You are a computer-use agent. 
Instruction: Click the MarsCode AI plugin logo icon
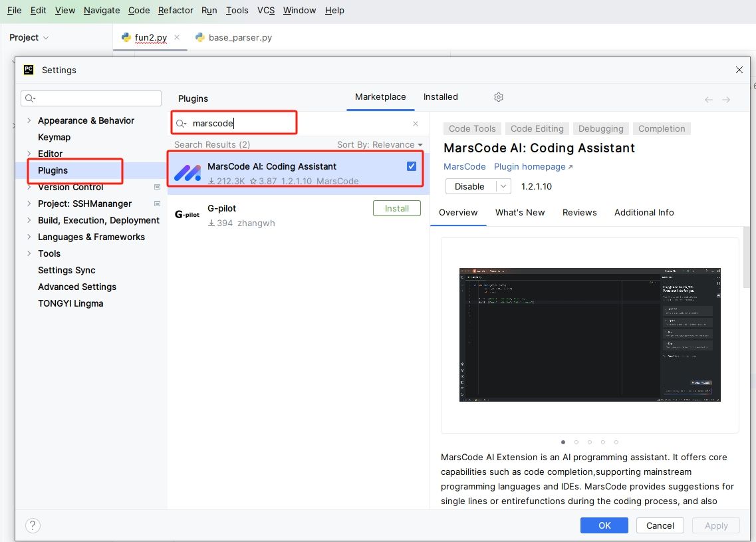187,173
